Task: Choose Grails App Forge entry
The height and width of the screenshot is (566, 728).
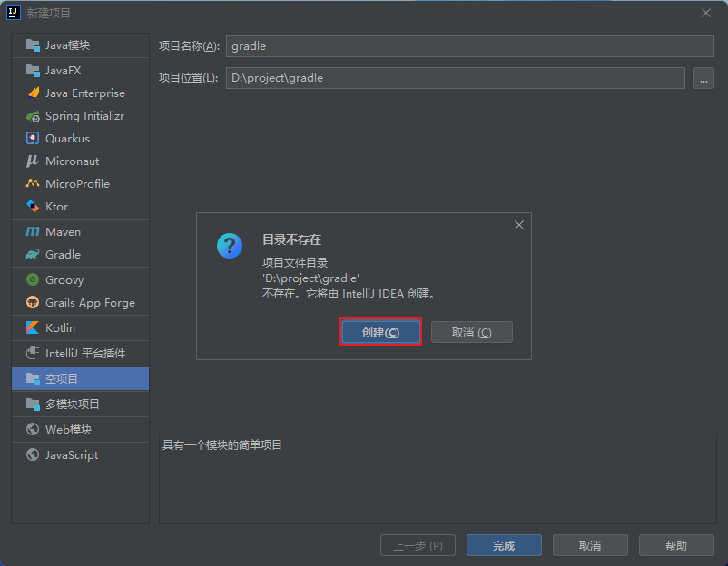Action: pyautogui.click(x=80, y=302)
